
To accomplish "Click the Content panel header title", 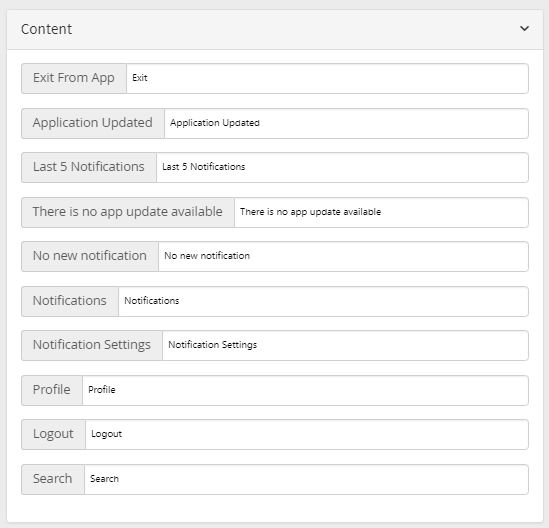I will [47, 29].
